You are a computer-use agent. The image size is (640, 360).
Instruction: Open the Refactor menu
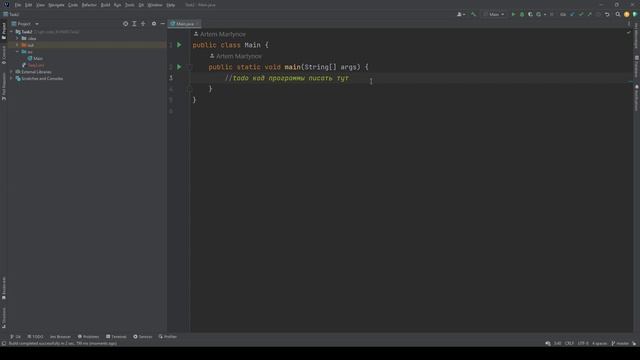(x=89, y=5)
